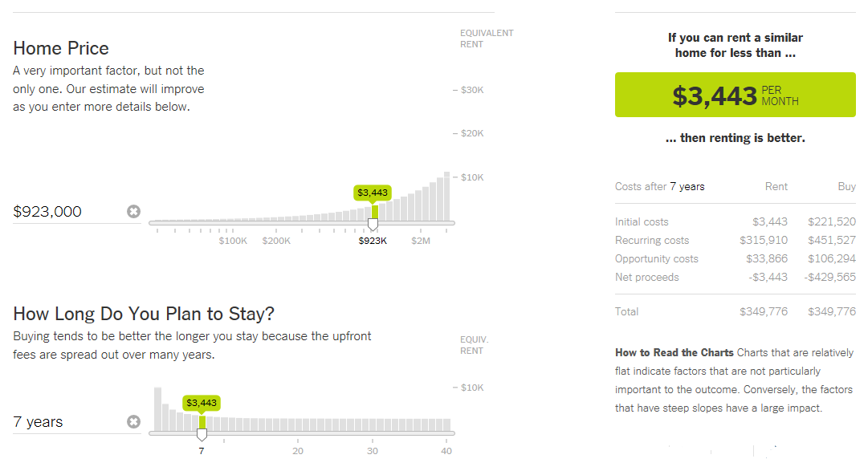Click the 7 years input field

[x=67, y=422]
